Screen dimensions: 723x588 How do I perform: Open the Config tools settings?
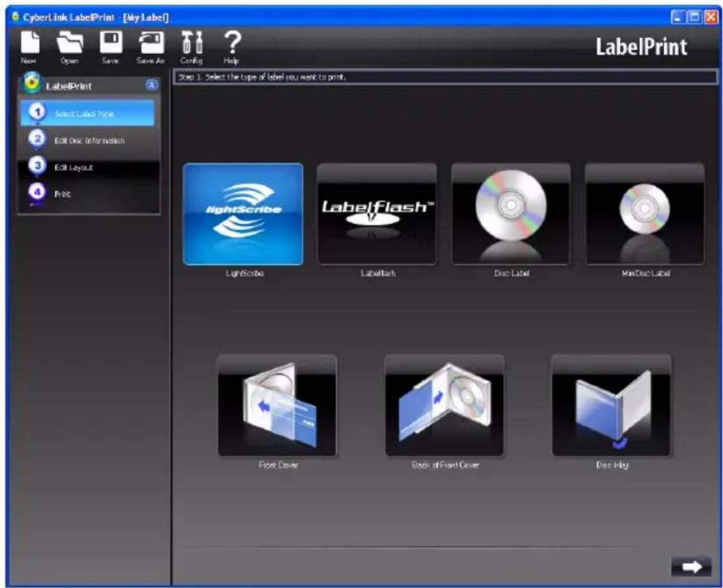pos(191,47)
